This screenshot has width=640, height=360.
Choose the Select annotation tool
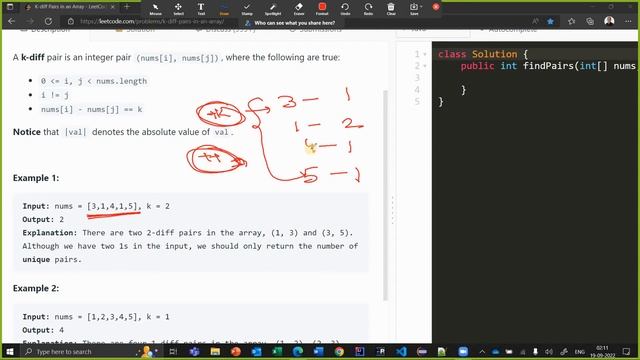coord(178,9)
